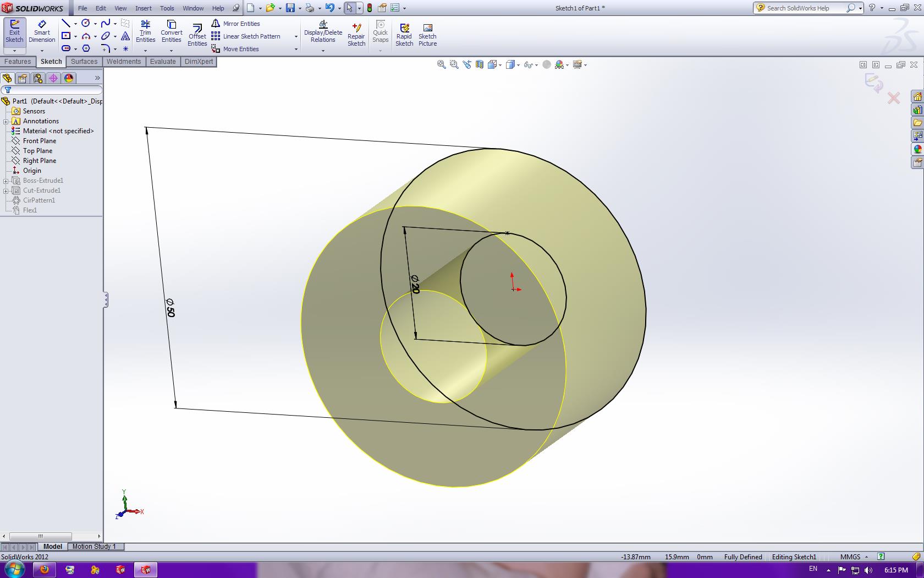The height and width of the screenshot is (578, 924).
Task: Click the Repair Sketch tool
Action: click(356, 35)
